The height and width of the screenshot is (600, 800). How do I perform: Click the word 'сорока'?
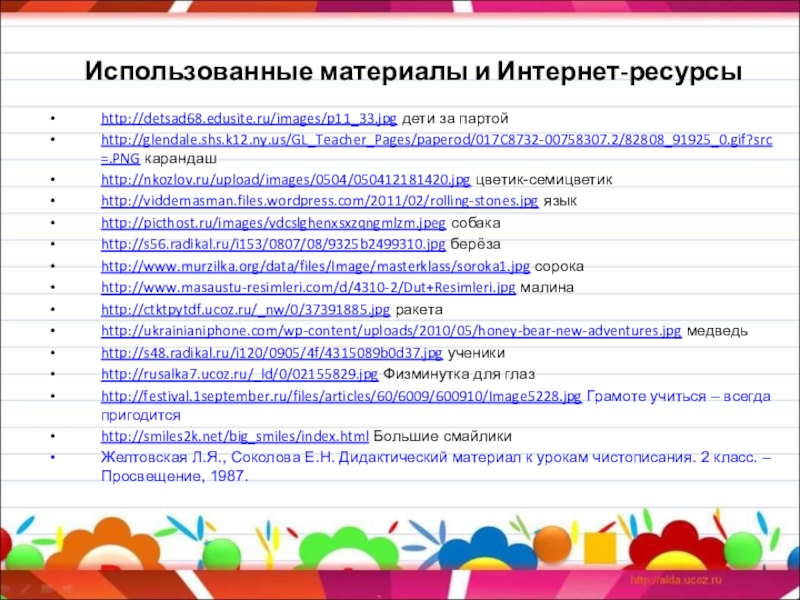pos(560,266)
